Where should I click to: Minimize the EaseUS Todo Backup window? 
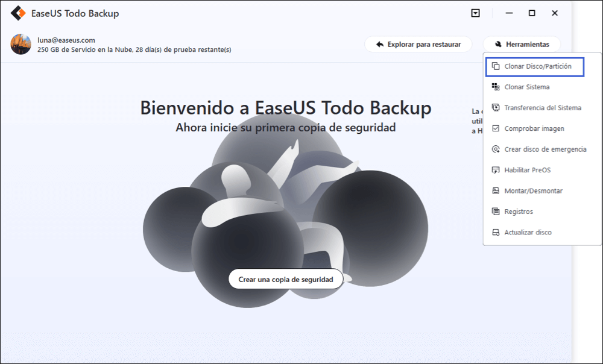coord(509,13)
